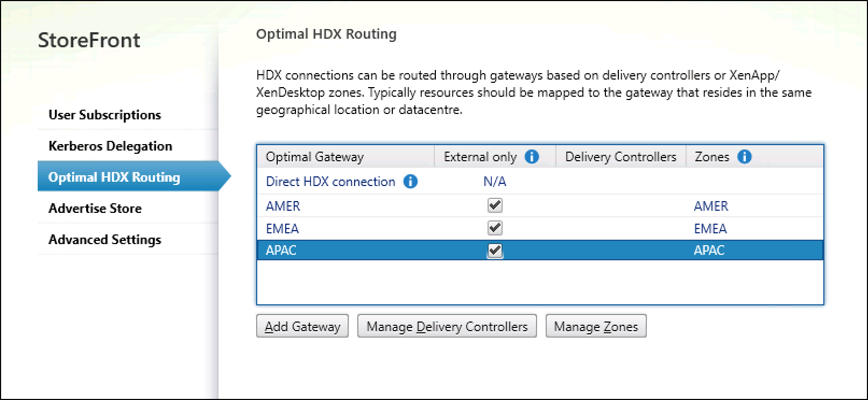
Task: Uncheck External only for AMER gateway
Action: click(x=495, y=205)
